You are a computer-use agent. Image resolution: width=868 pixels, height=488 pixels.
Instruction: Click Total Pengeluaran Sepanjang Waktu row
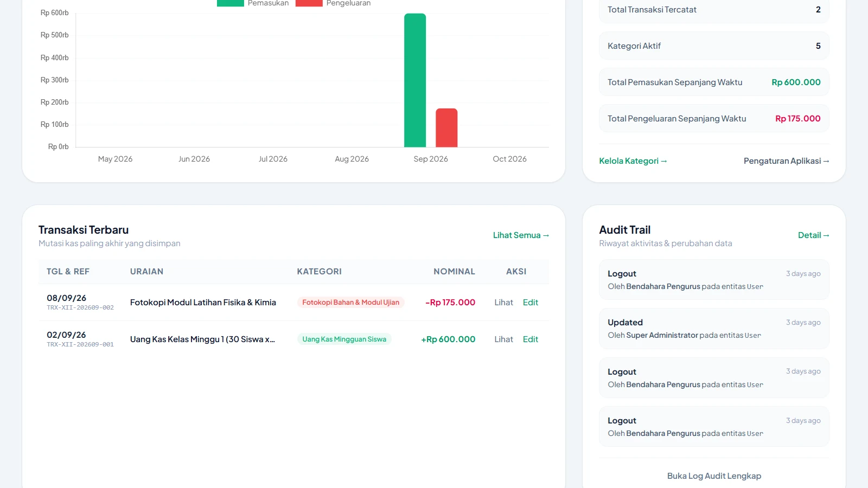[x=714, y=119]
